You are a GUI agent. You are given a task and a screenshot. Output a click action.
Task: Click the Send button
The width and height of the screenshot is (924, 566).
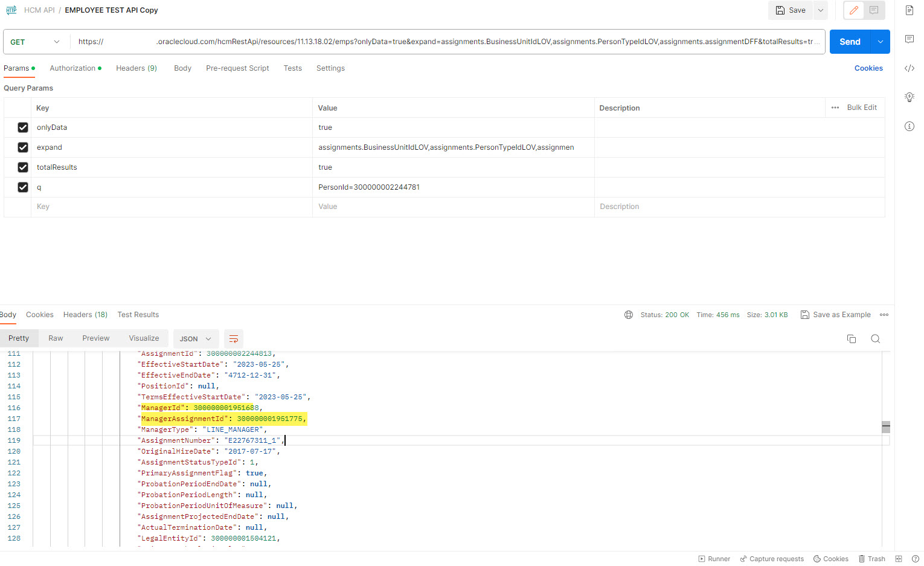tap(850, 42)
